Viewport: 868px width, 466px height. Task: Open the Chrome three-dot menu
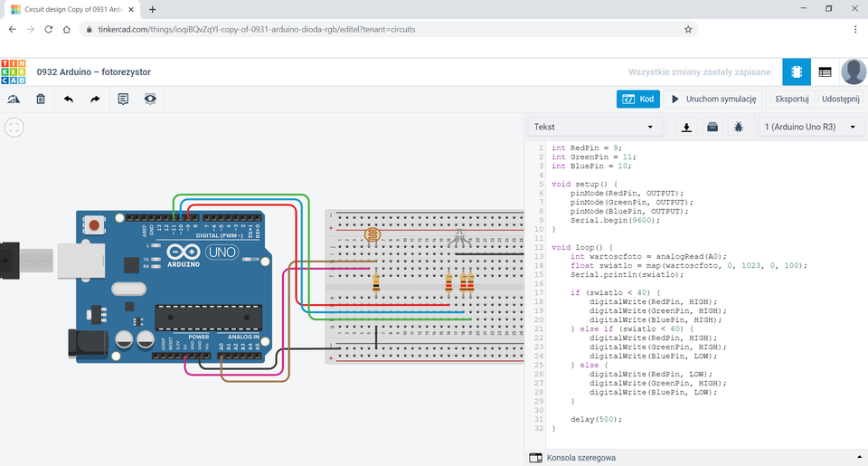click(855, 29)
